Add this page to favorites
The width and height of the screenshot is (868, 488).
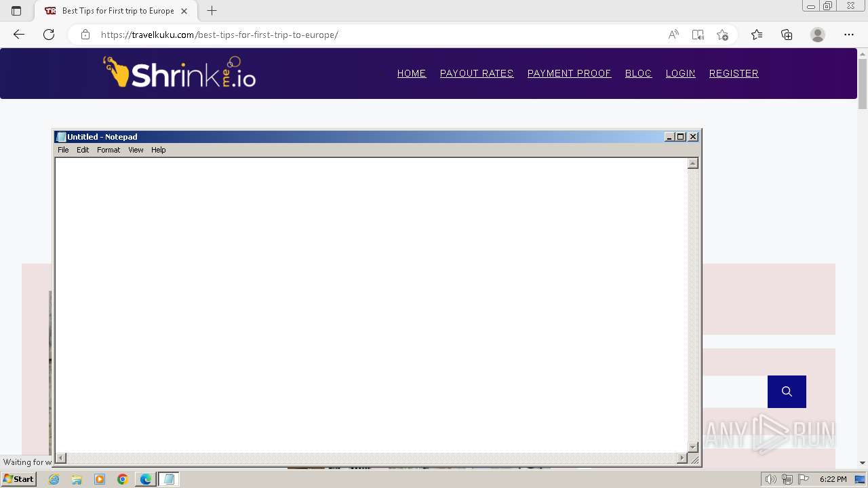pyautogui.click(x=722, y=35)
